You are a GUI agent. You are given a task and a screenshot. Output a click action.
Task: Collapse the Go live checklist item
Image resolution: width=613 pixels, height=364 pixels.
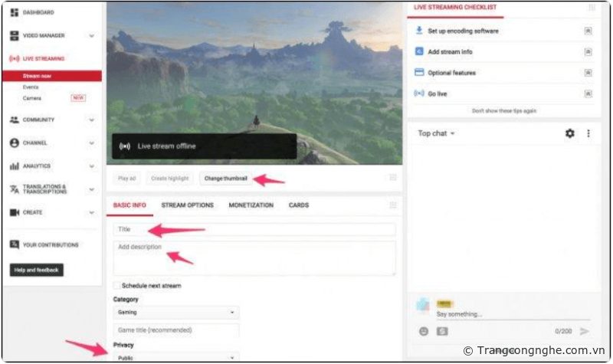(x=588, y=93)
